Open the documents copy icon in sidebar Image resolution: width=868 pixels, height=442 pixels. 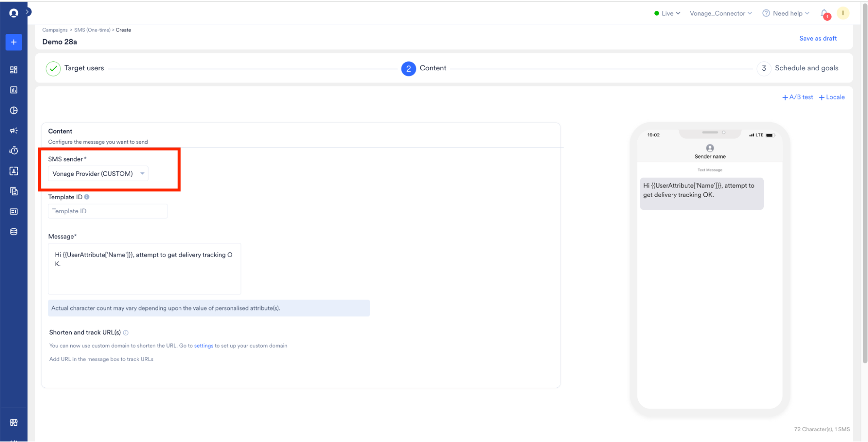click(x=14, y=191)
